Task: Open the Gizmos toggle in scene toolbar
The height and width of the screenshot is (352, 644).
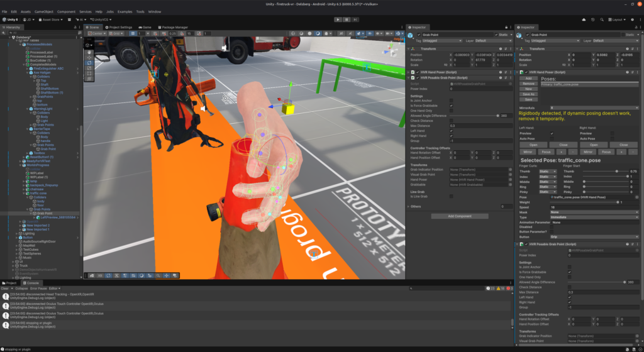Action: (x=397, y=33)
